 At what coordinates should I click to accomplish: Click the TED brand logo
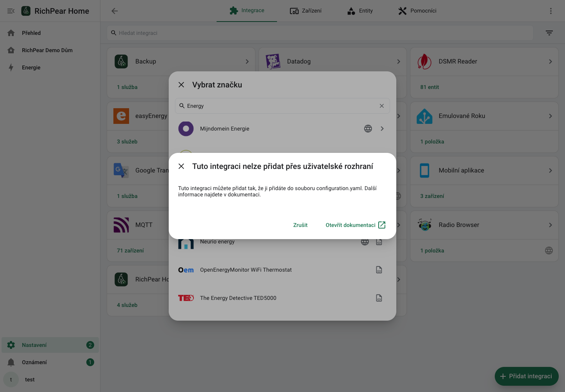[x=186, y=298]
